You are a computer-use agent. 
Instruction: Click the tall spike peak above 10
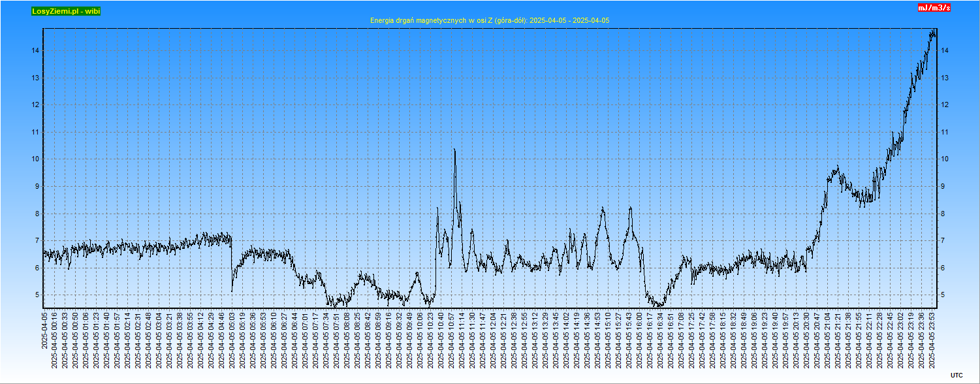[x=454, y=150]
